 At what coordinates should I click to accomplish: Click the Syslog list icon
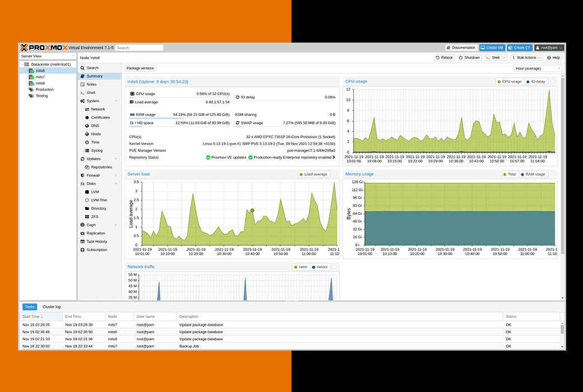(87, 151)
